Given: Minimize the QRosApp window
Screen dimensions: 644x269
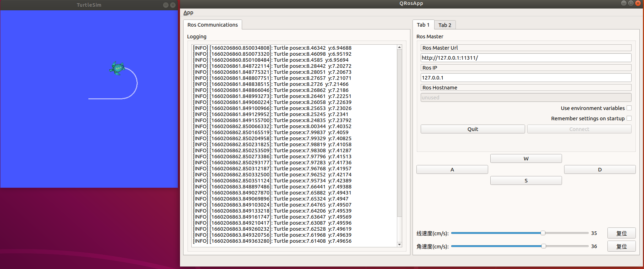Looking at the screenshot, I should (624, 3).
